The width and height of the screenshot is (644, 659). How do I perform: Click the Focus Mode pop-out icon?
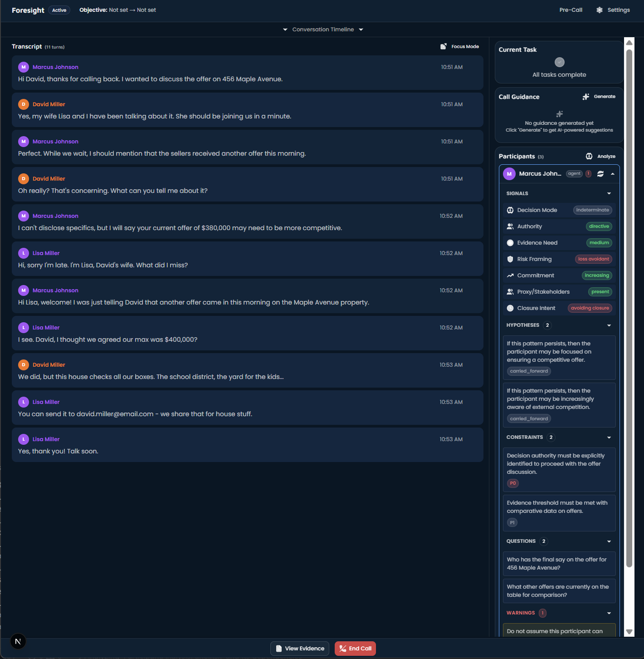[444, 46]
